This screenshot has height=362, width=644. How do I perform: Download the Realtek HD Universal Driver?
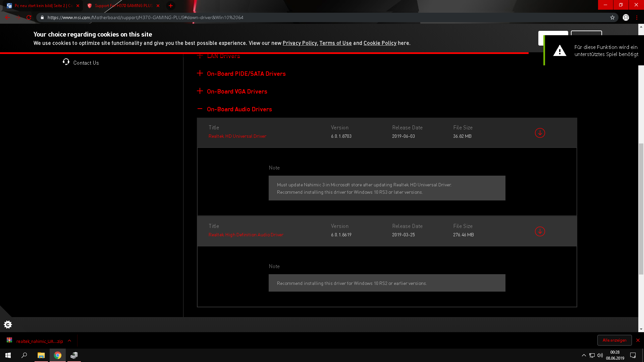pyautogui.click(x=540, y=133)
